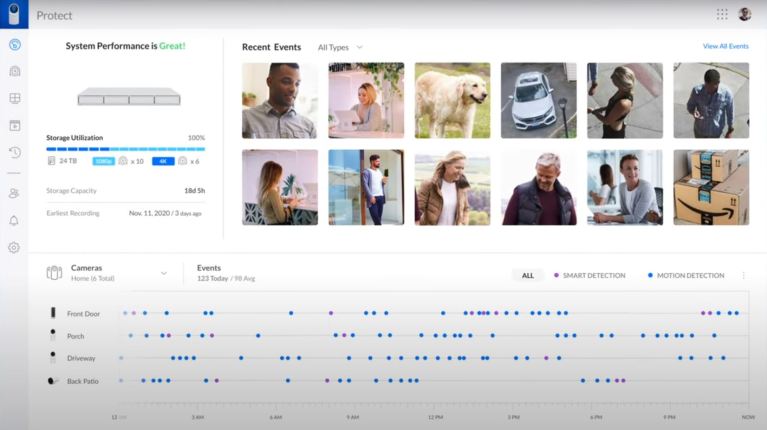This screenshot has height=430, width=767.
Task: Open the timeline more options menu
Action: coord(744,275)
